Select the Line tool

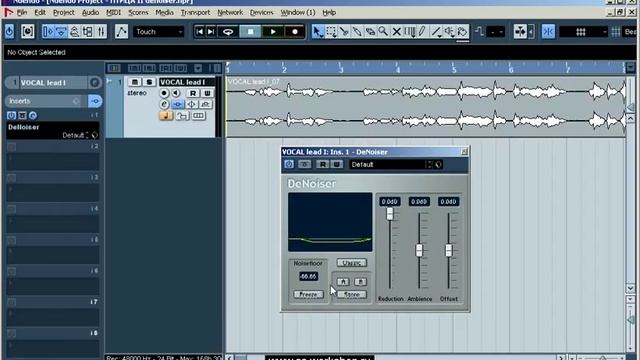point(436,31)
